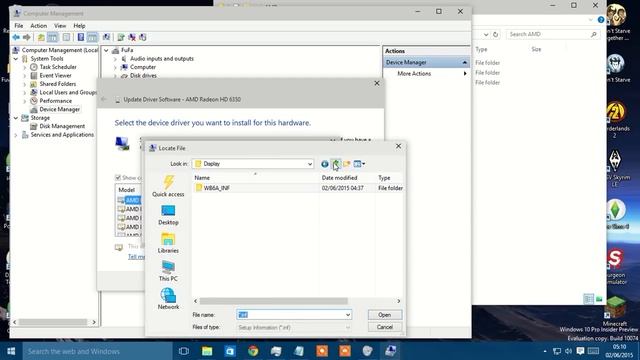Select Network in Locate File sidebar
Image resolution: width=640 pixels, height=360 pixels.
(x=168, y=299)
